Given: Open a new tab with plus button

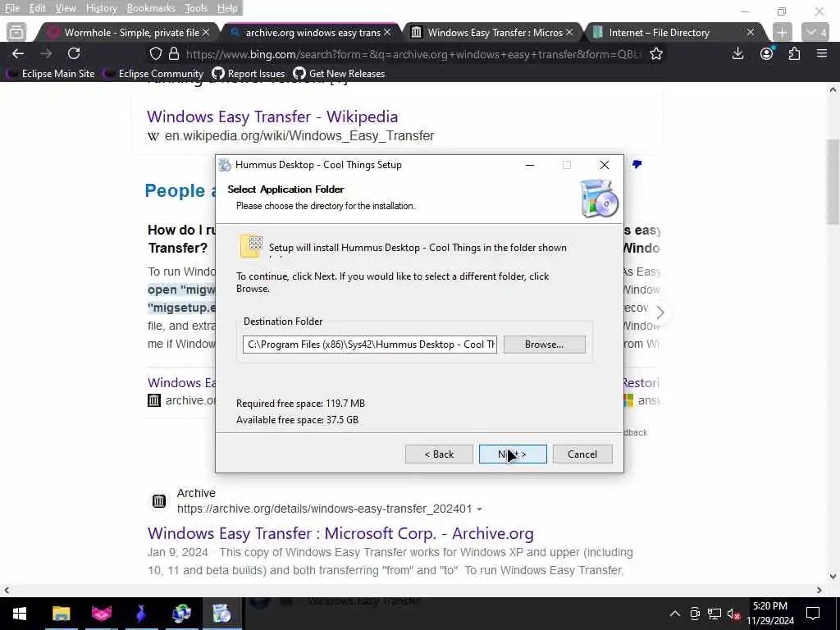Looking at the screenshot, I should tap(782, 33).
